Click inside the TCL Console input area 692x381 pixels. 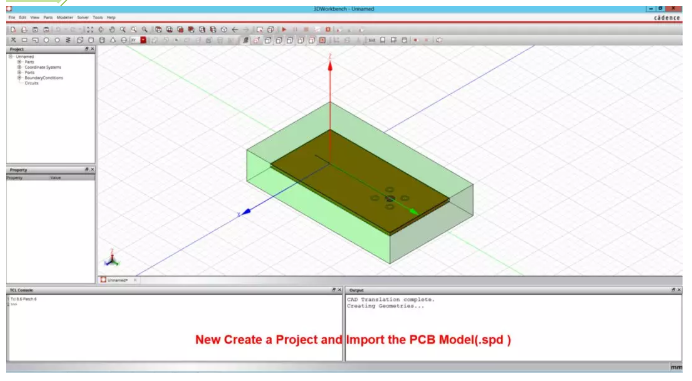pyautogui.click(x=175, y=328)
